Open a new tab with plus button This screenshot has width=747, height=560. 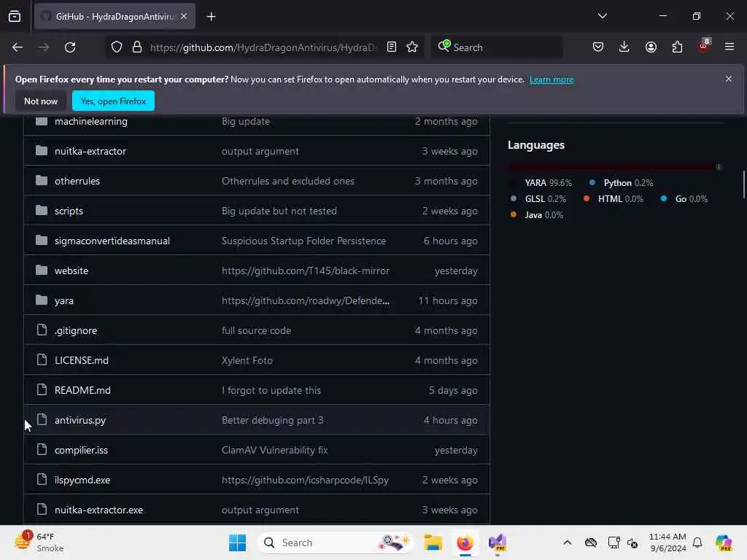(x=211, y=17)
